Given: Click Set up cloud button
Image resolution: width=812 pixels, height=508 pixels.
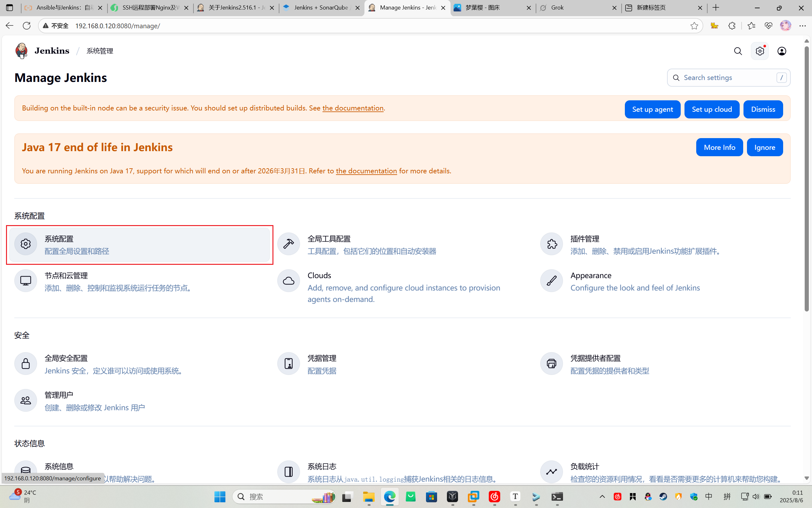Looking at the screenshot, I should tap(712, 109).
